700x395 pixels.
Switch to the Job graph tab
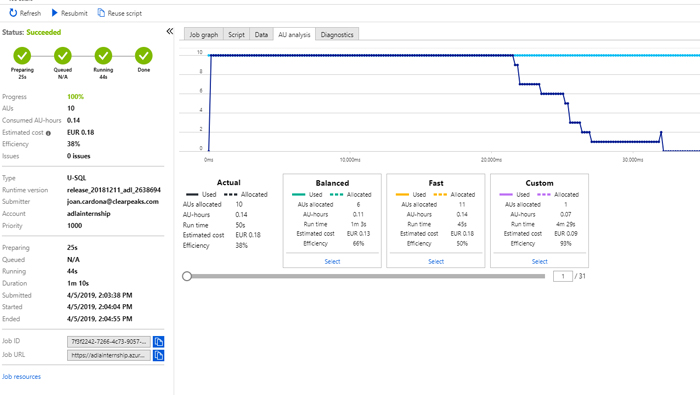pyautogui.click(x=204, y=34)
